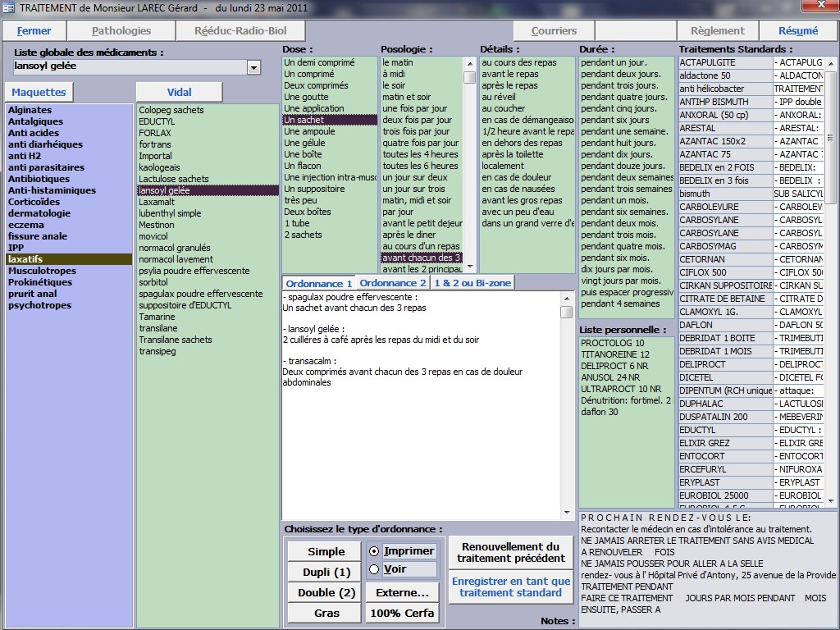Select duration pendant une semaine
The image size is (840, 630).
click(x=624, y=131)
